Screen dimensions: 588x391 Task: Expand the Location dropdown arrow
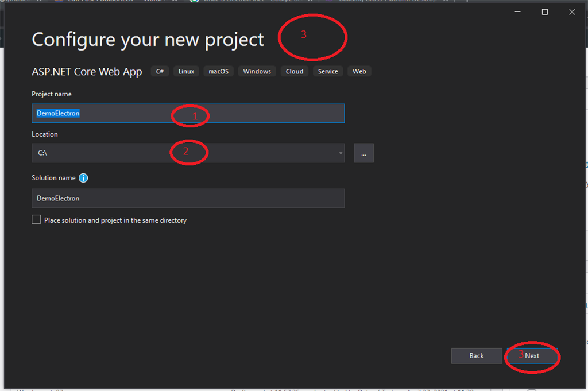pyautogui.click(x=341, y=153)
